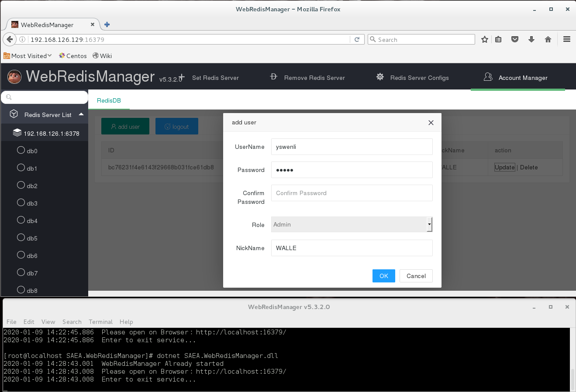Open the bookmarks list icon
576x392 pixels.
coord(498,39)
